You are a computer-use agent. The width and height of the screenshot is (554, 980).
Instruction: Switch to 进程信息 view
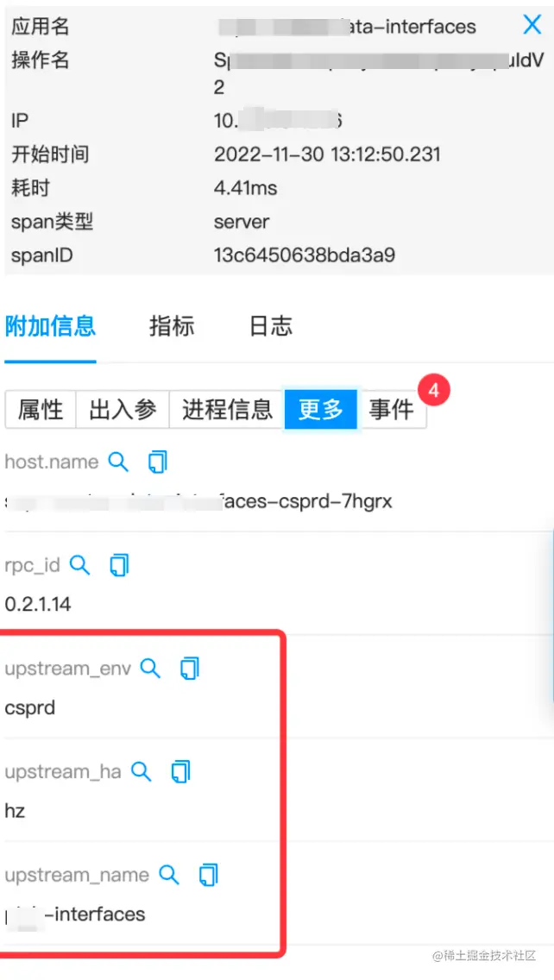point(227,410)
